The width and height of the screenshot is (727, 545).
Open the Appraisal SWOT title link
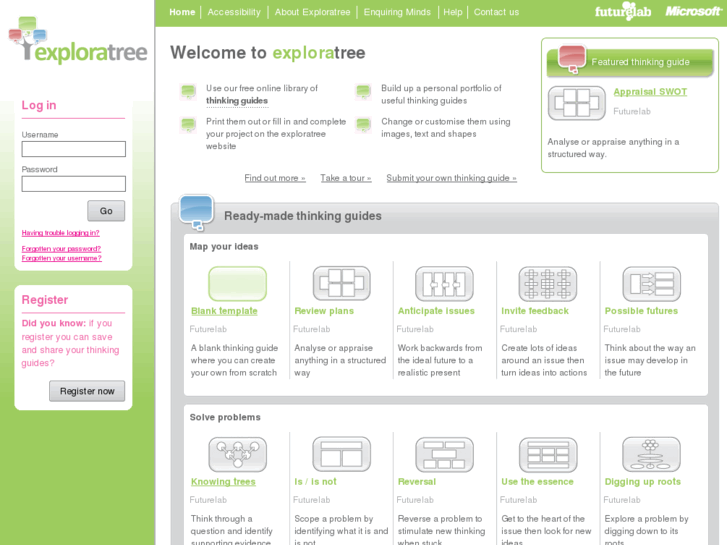[650, 92]
